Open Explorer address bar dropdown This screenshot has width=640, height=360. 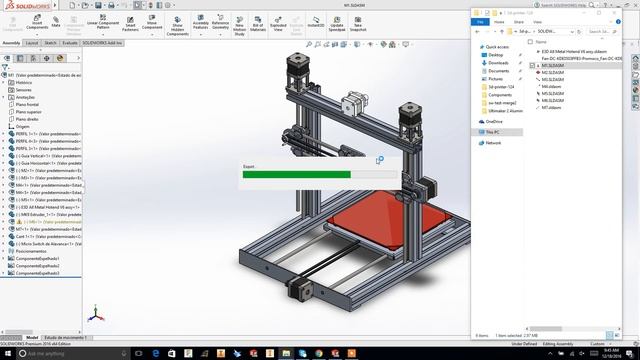click(572, 31)
